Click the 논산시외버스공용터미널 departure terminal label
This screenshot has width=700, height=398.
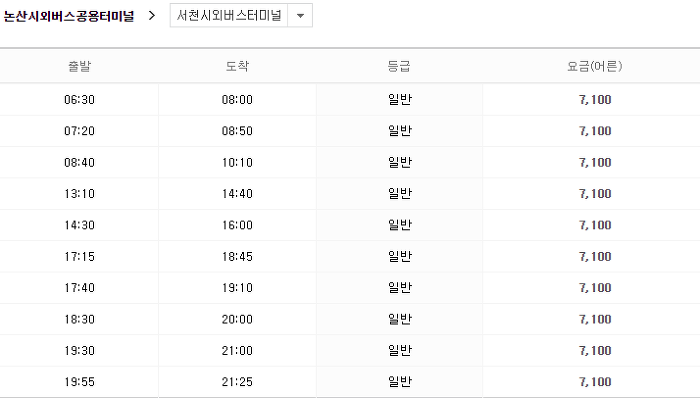tap(69, 16)
